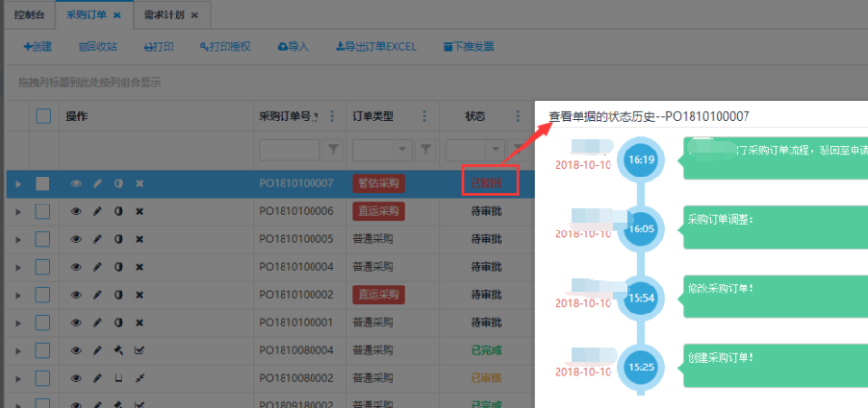The width and height of the screenshot is (868, 408).
Task: Click the 采购订单号 filter input field
Action: [288, 150]
